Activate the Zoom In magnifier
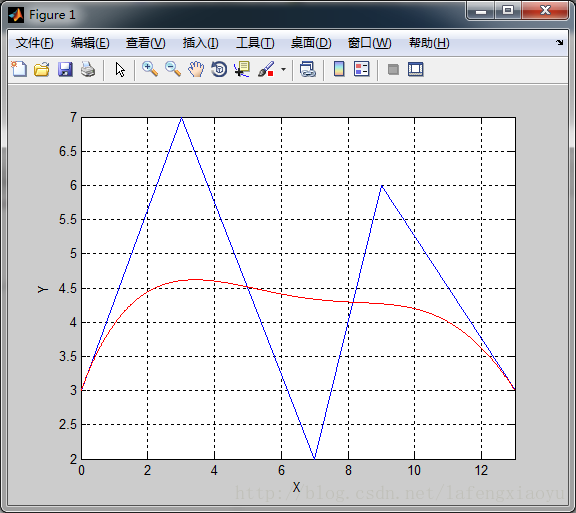 tap(150, 69)
